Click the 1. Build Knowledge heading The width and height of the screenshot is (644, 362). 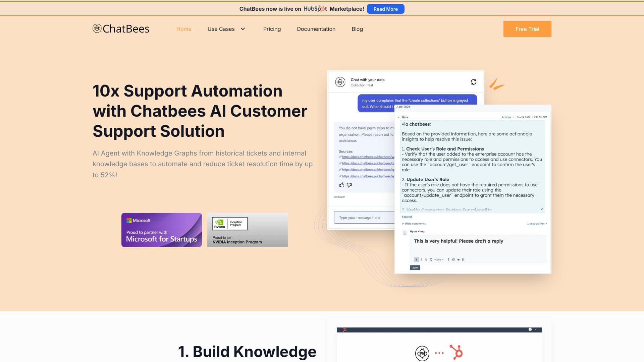pyautogui.click(x=247, y=352)
